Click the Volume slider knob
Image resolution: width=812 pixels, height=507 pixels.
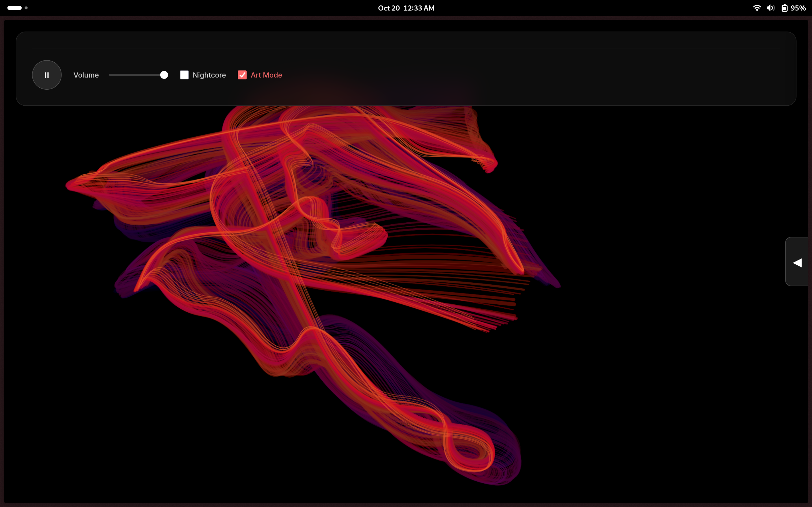[164, 75]
